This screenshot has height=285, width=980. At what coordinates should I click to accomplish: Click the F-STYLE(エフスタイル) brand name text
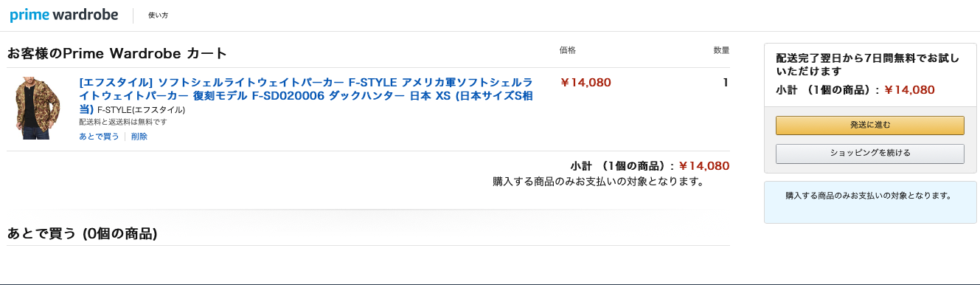[141, 110]
